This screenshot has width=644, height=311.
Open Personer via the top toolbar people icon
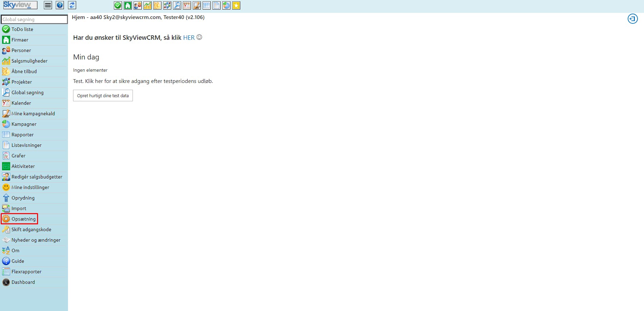[138, 5]
